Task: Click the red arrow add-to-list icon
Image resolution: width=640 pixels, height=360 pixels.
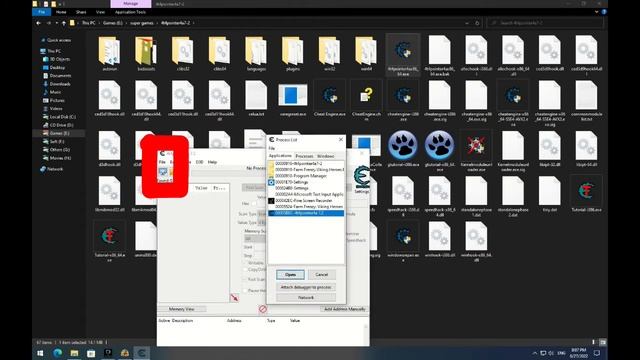Action: pyautogui.click(x=234, y=298)
